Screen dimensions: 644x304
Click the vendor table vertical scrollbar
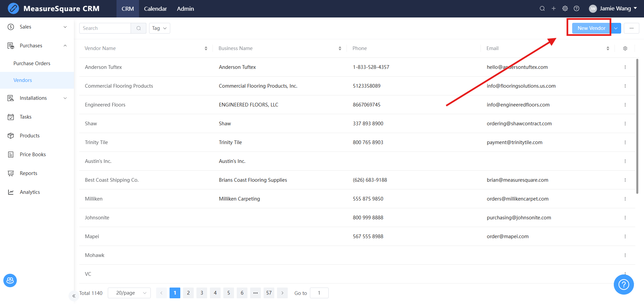pyautogui.click(x=637, y=126)
